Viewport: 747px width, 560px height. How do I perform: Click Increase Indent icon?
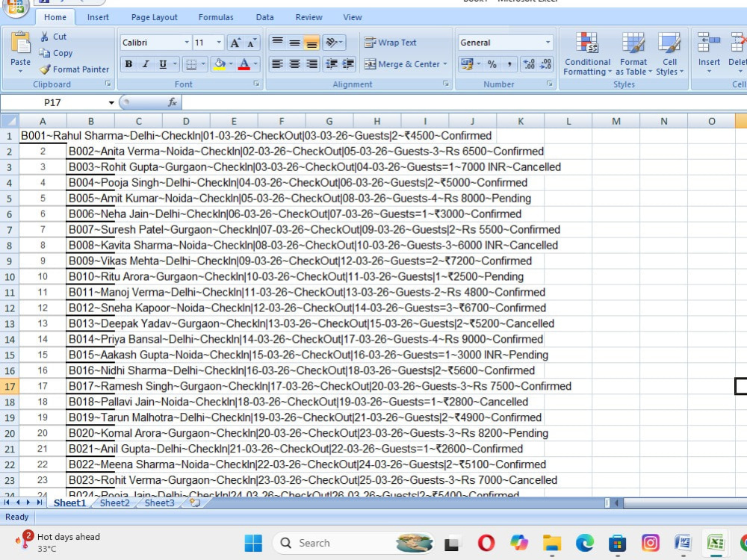[x=348, y=63]
